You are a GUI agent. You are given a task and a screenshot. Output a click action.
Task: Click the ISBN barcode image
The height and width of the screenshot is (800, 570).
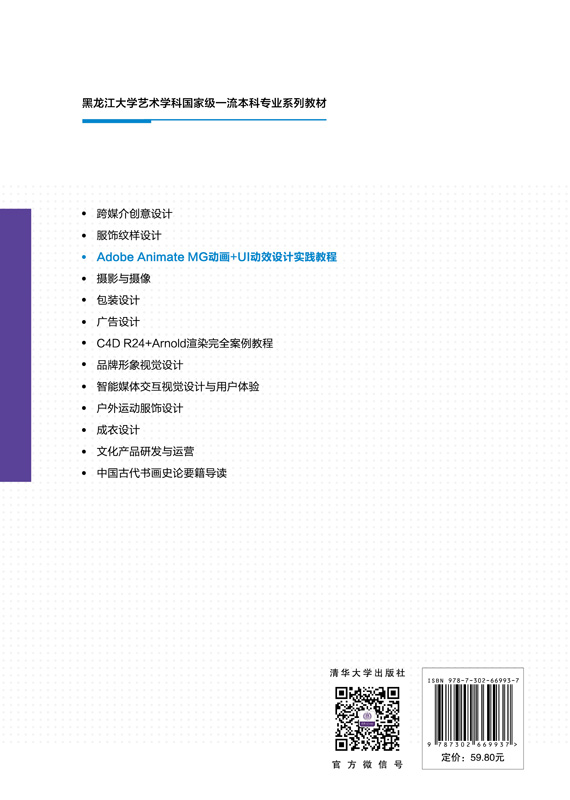(x=473, y=713)
